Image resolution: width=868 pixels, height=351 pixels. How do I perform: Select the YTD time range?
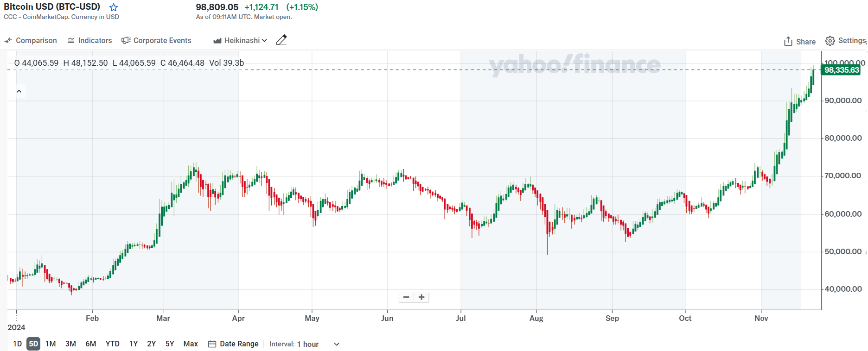point(112,344)
